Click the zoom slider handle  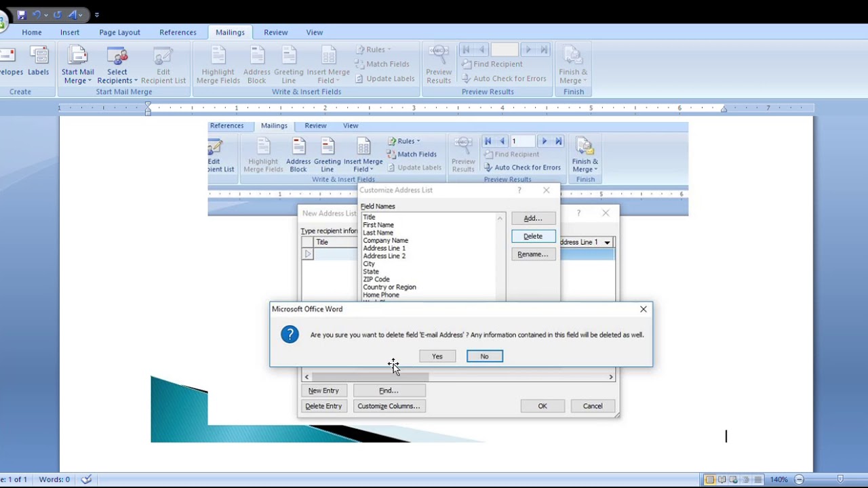tap(840, 479)
